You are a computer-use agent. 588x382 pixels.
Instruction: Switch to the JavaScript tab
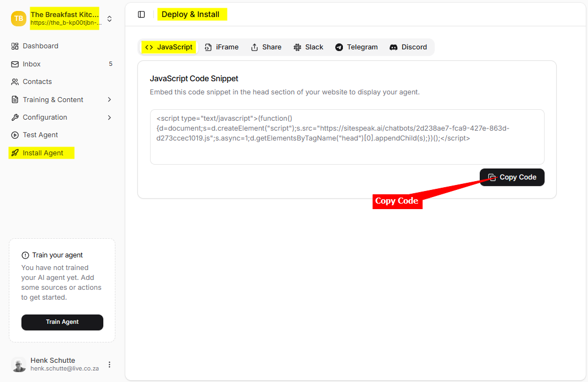tap(169, 47)
